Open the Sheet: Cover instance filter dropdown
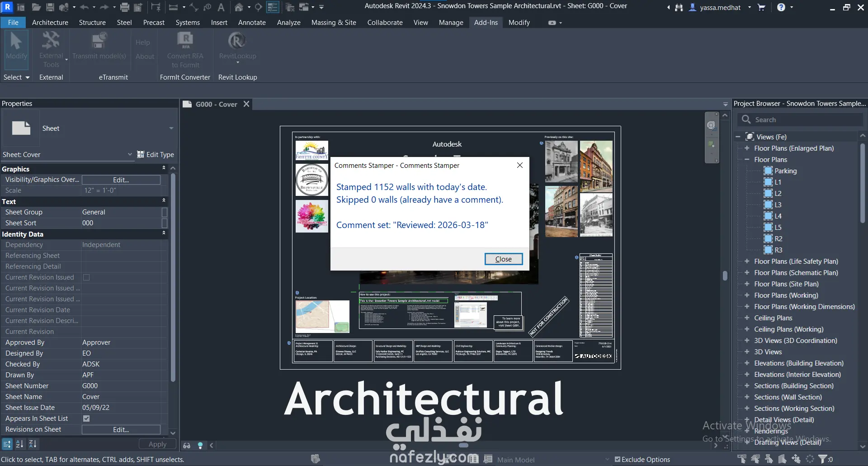The image size is (868, 466). pos(130,154)
